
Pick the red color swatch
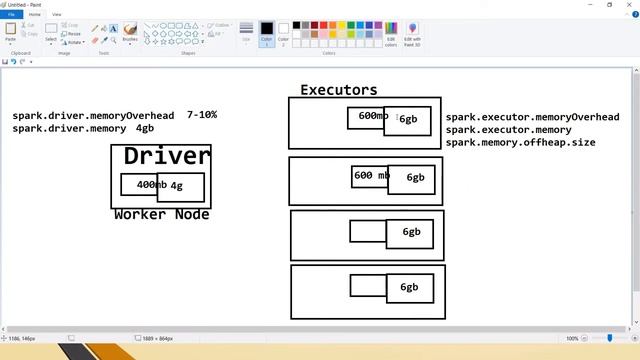pyautogui.click(x=324, y=25)
